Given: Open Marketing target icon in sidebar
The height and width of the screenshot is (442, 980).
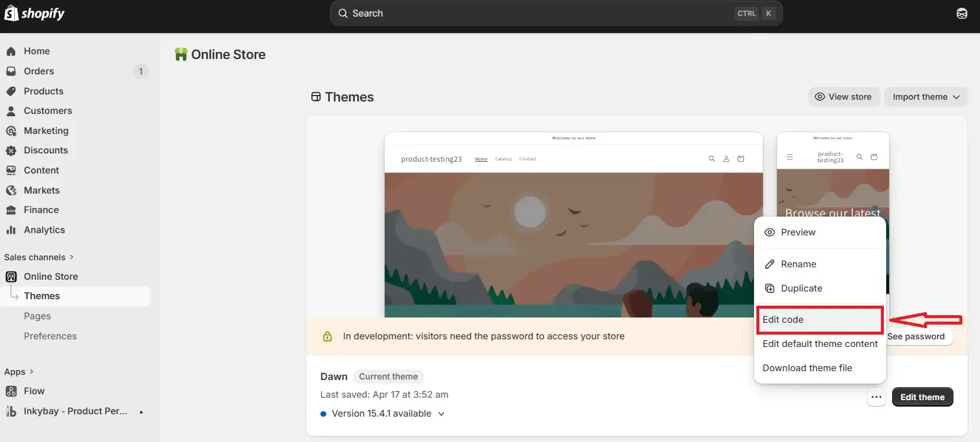Looking at the screenshot, I should click(11, 131).
